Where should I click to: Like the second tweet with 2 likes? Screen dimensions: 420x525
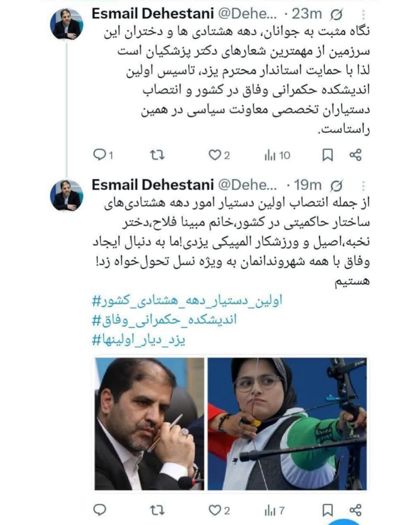tap(219, 510)
